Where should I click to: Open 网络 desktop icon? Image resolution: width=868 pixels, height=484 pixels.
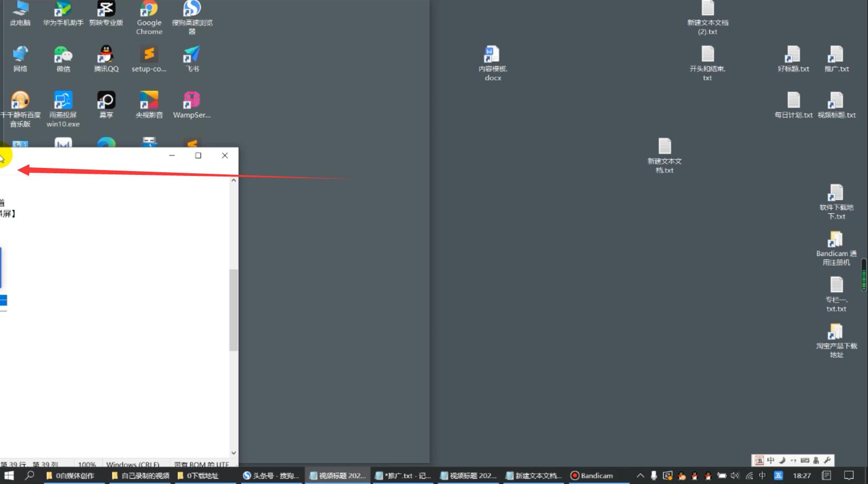pyautogui.click(x=20, y=59)
